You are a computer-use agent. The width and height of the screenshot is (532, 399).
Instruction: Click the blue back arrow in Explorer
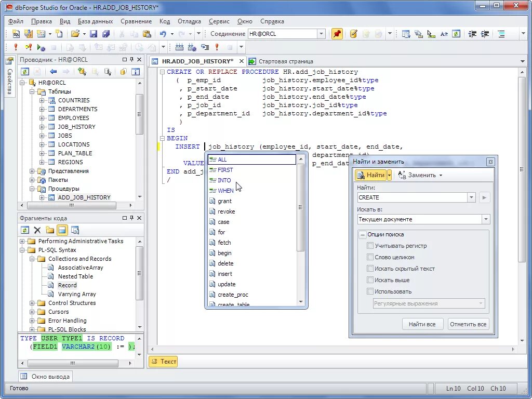tap(54, 72)
